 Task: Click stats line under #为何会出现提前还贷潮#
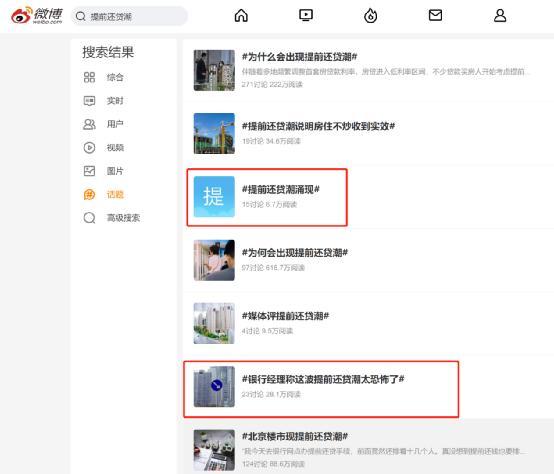[273, 268]
